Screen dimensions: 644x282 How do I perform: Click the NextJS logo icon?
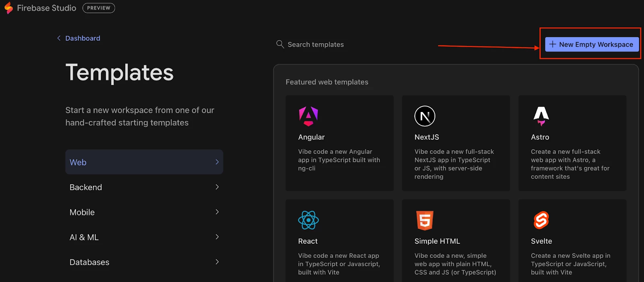[x=425, y=116]
